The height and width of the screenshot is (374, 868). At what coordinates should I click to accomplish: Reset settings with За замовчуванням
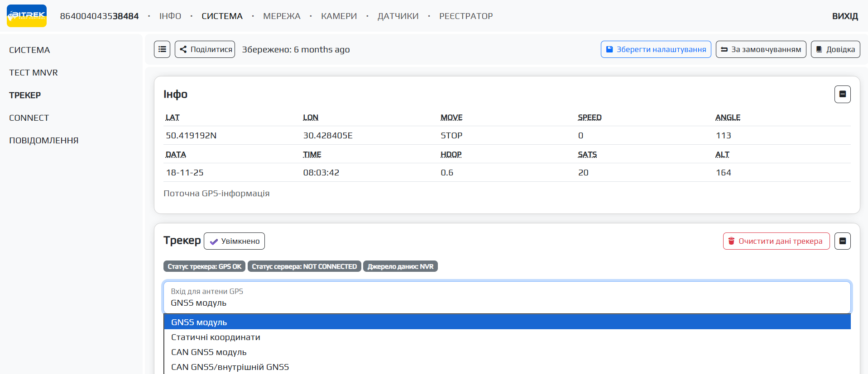(x=761, y=49)
